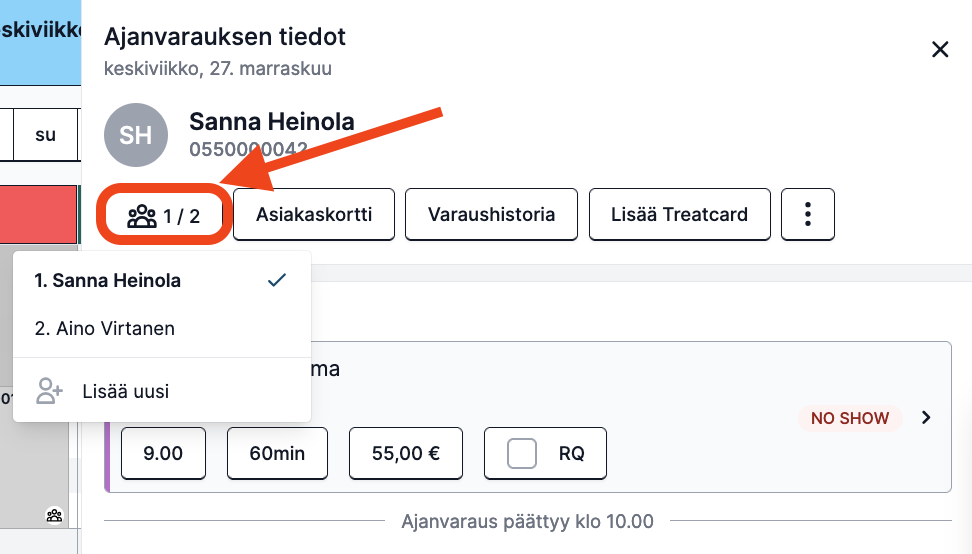Toggle the RQ checkbox
The image size is (972, 554).
click(522, 453)
